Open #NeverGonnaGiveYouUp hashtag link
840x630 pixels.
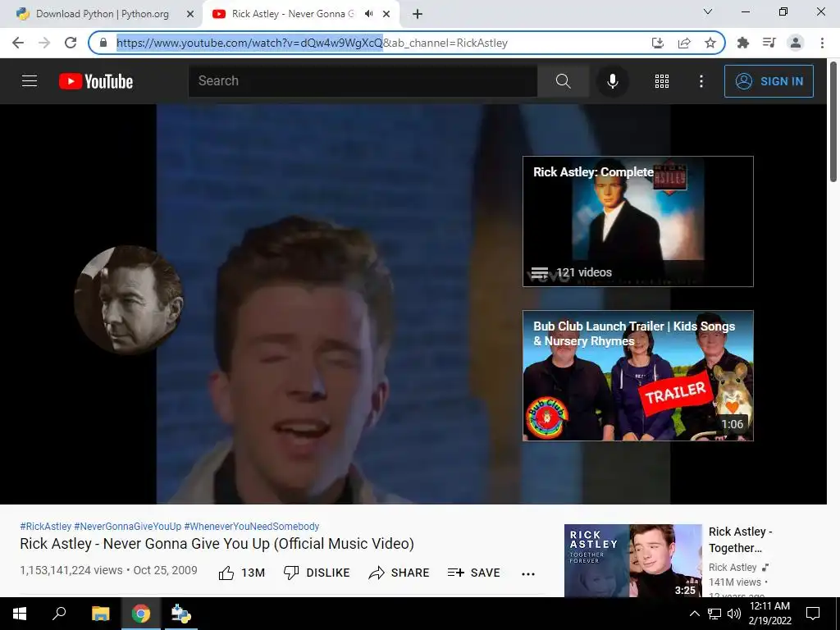point(127,526)
